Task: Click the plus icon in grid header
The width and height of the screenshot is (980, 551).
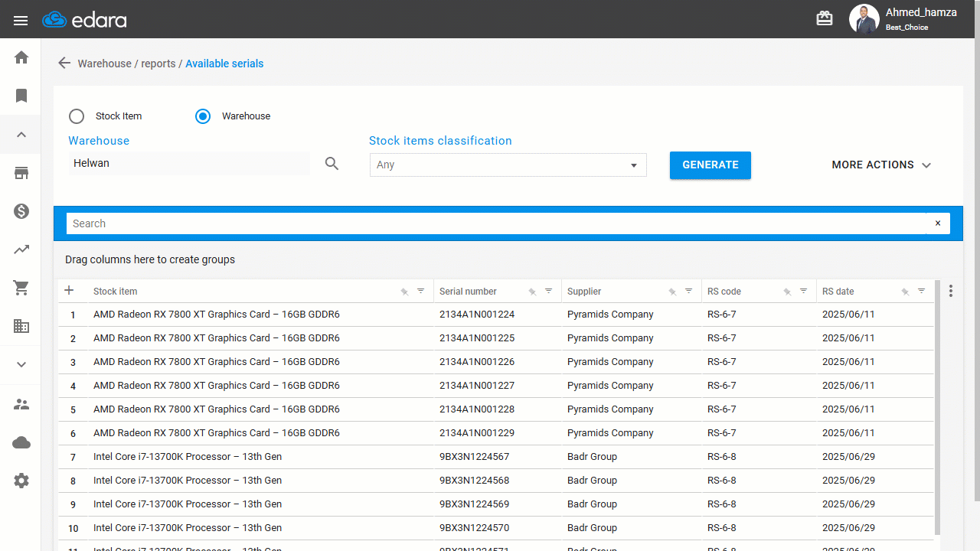Action: point(69,291)
